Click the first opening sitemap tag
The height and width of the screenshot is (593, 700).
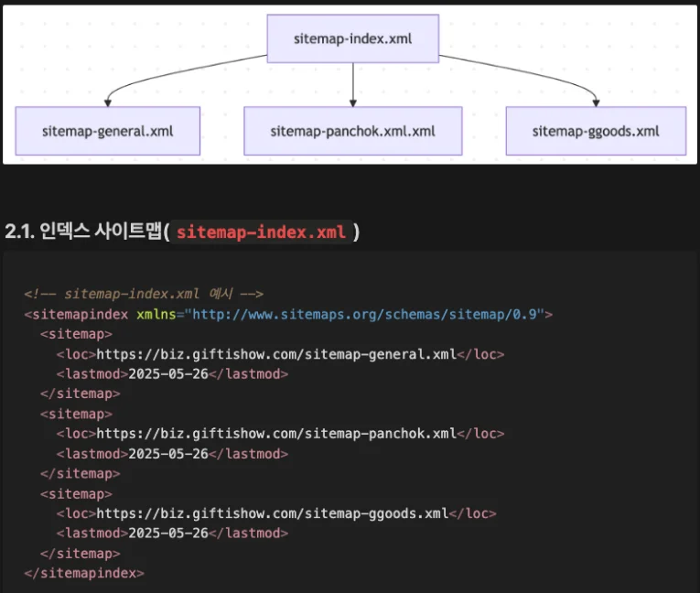pyautogui.click(x=76, y=334)
